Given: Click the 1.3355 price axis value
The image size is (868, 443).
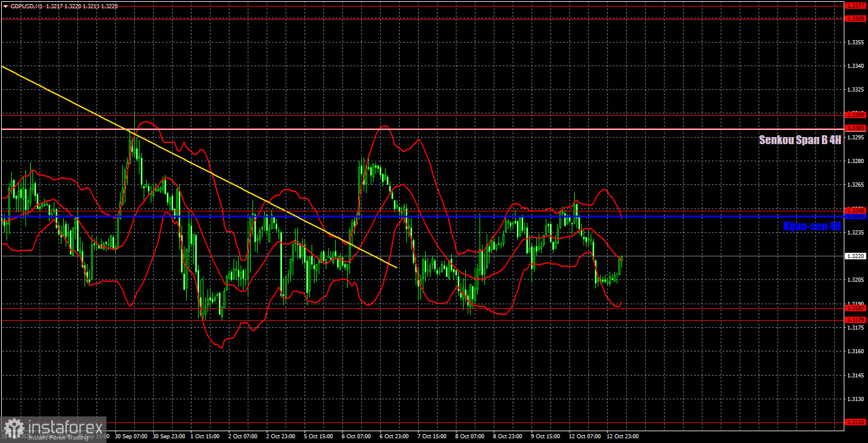Looking at the screenshot, I should tap(856, 43).
